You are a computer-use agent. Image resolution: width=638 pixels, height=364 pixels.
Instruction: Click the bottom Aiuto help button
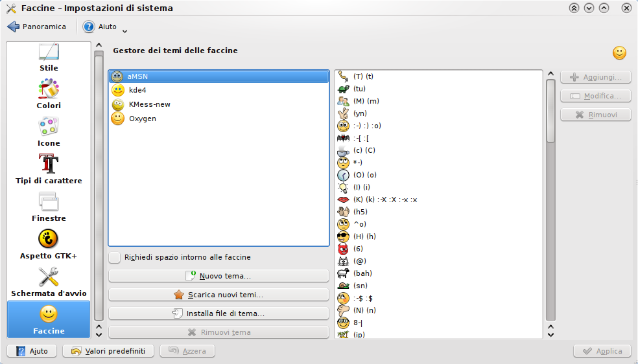click(32, 351)
